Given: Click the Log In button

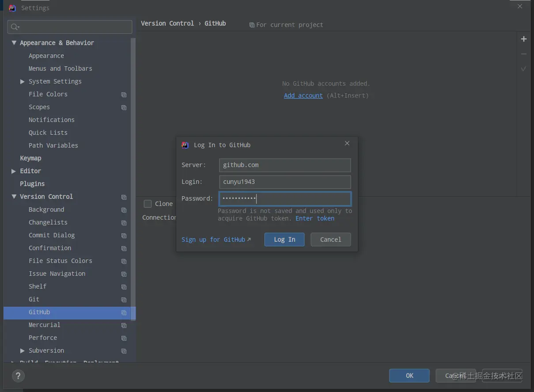Looking at the screenshot, I should pyautogui.click(x=284, y=240).
